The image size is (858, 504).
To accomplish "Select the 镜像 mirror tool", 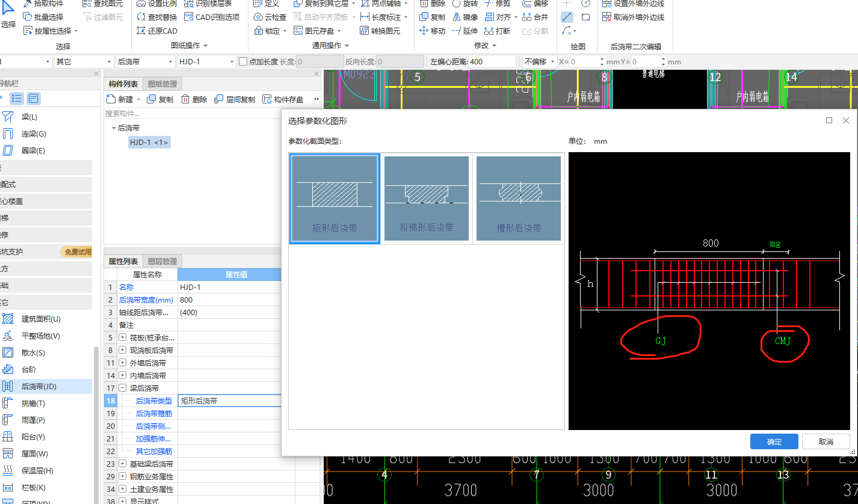I will click(x=465, y=17).
